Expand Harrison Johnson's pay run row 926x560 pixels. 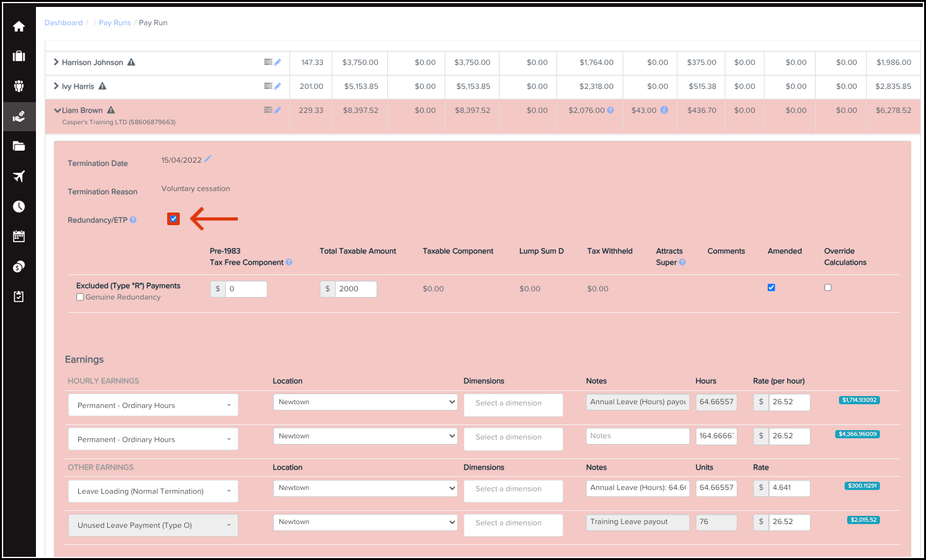(56, 62)
